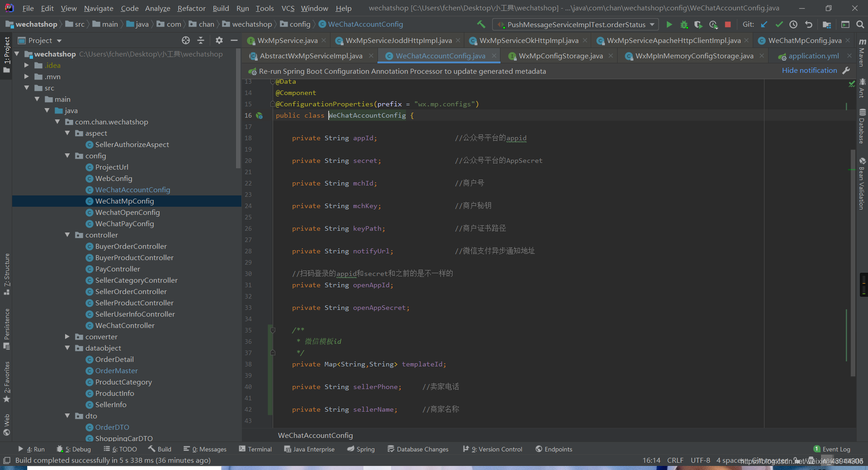Click the Git commit checkmark icon

tap(779, 24)
